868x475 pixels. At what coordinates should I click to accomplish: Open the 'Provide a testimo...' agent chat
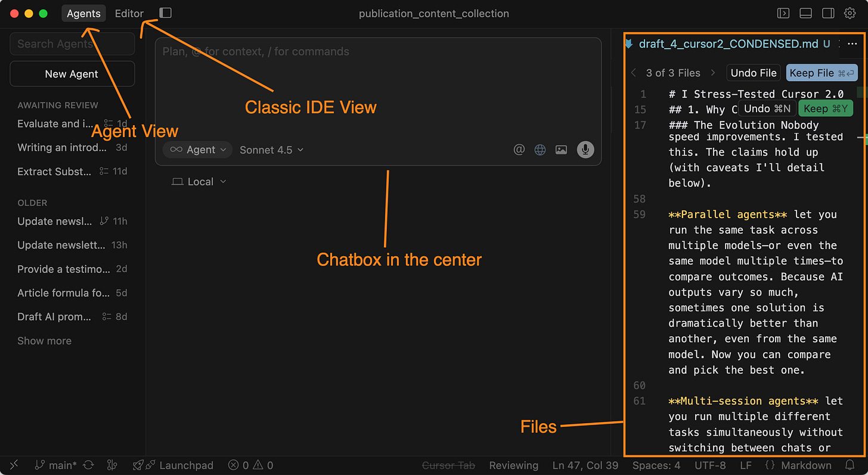[72, 269]
